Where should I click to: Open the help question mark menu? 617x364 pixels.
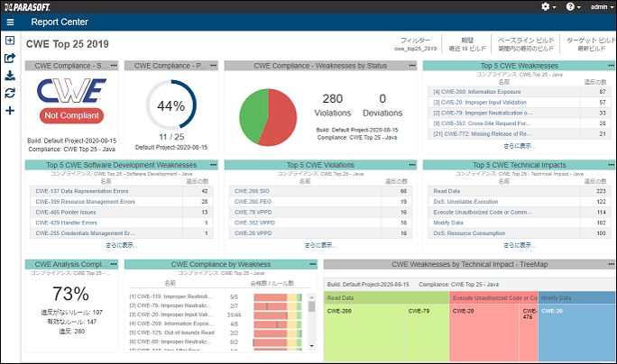tap(574, 6)
